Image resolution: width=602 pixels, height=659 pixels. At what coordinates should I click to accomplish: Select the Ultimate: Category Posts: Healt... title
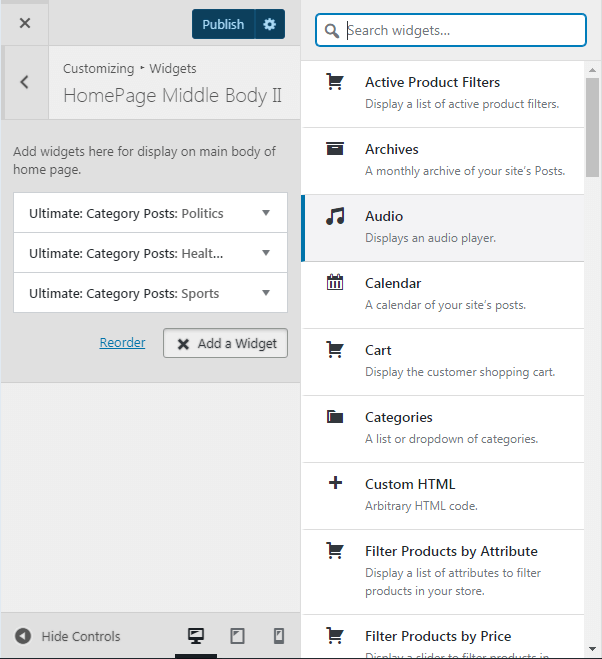[126, 253]
